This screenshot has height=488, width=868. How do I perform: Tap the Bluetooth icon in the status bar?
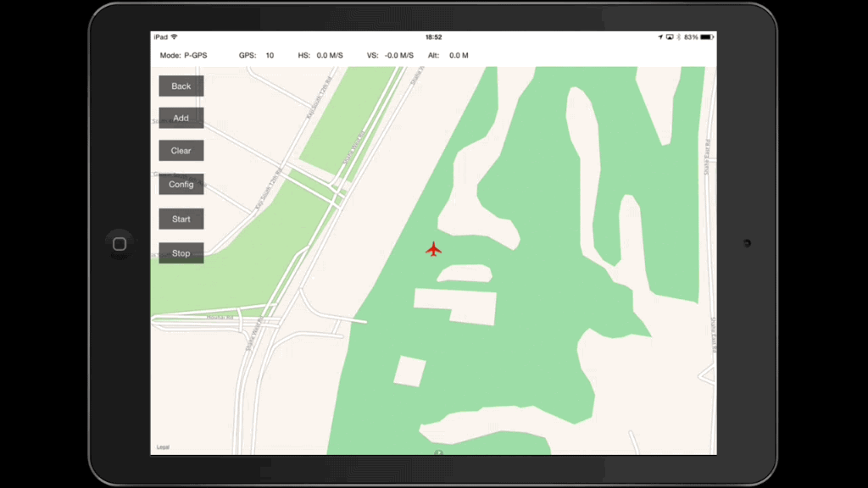coord(679,37)
